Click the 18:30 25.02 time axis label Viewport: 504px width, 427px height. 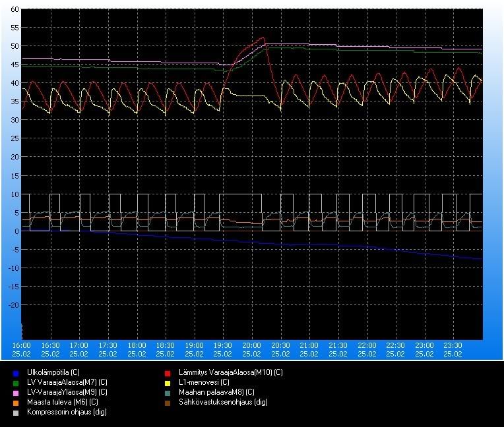click(165, 350)
